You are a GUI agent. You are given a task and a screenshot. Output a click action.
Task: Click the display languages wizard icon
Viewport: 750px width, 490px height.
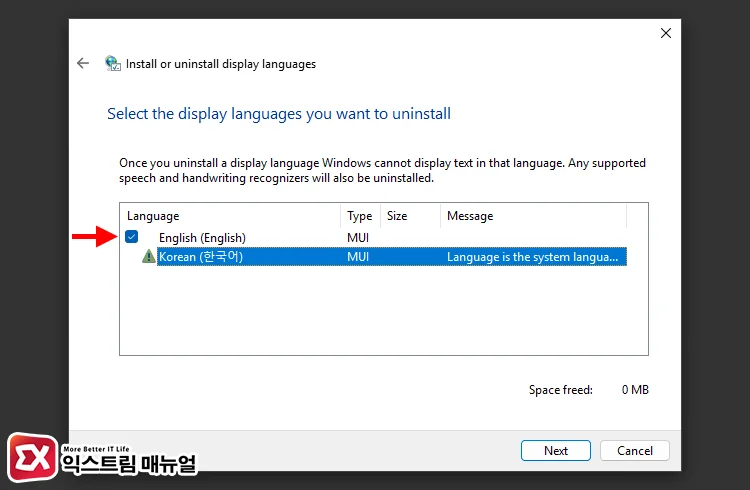click(113, 64)
